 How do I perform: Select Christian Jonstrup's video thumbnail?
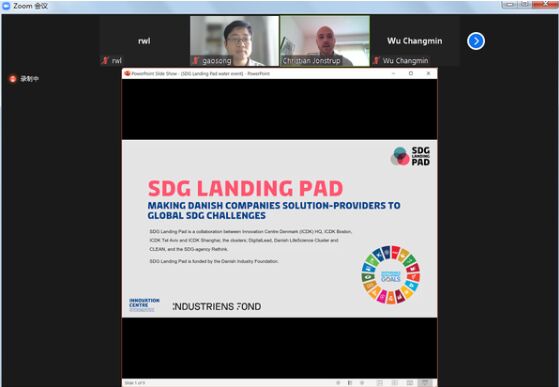[x=325, y=41]
